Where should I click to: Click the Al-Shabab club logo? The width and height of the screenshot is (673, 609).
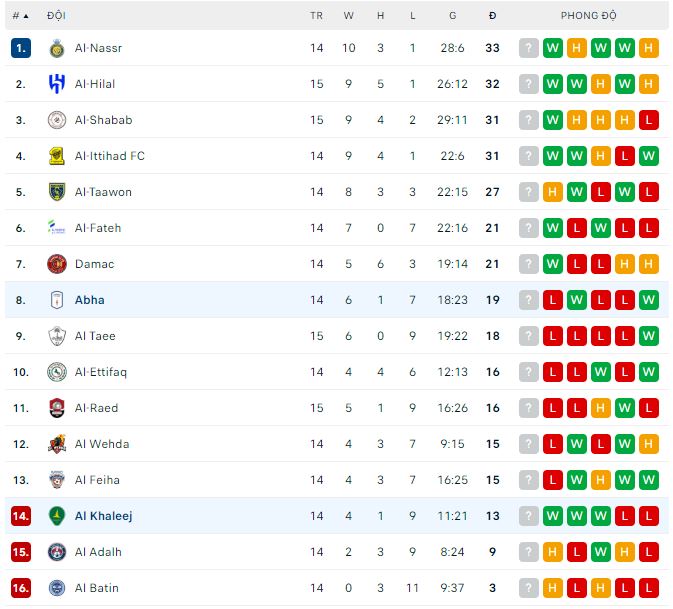point(57,120)
